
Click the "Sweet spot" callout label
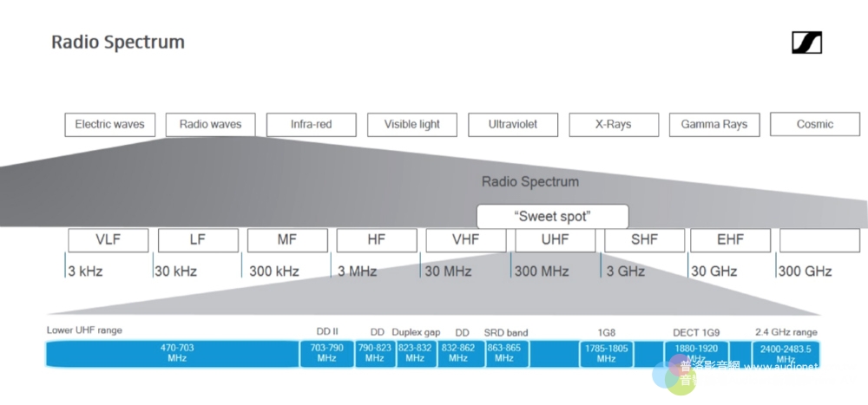pyautogui.click(x=552, y=216)
